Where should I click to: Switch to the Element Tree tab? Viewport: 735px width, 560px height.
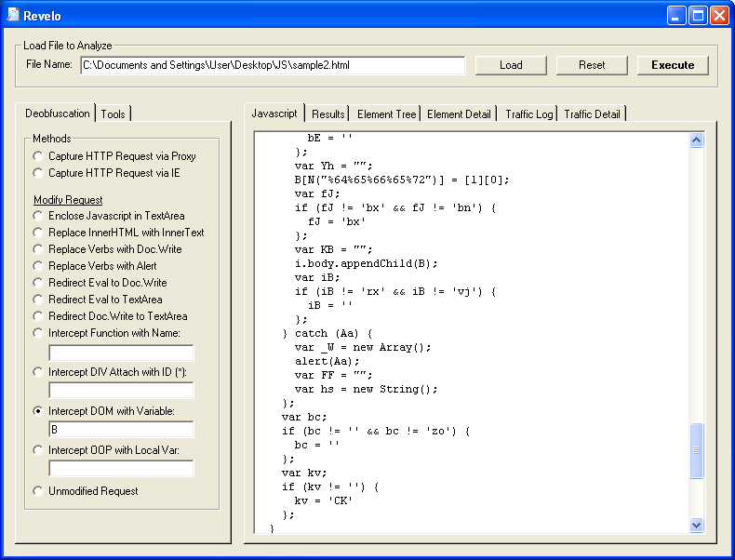click(386, 113)
